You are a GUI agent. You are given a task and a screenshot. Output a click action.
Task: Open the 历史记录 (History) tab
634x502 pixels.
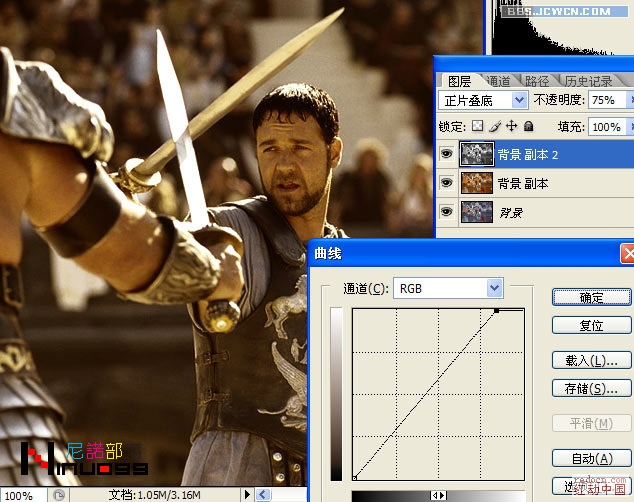pyautogui.click(x=589, y=81)
